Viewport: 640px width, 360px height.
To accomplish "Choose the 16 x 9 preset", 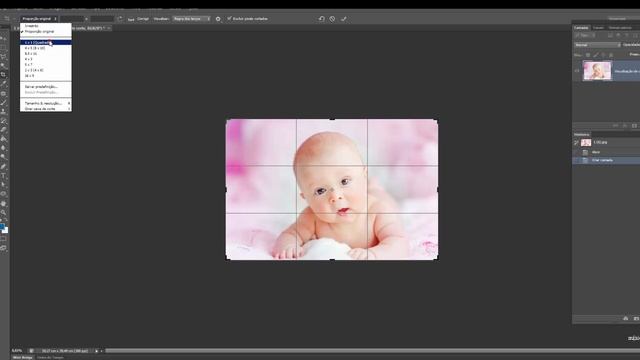I will 46,76.
